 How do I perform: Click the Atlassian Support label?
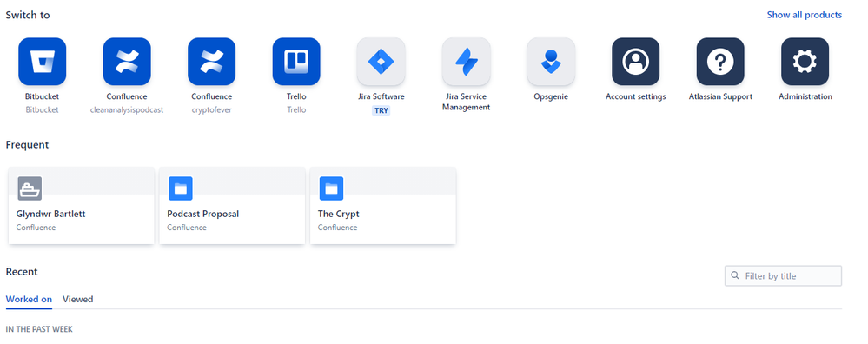click(x=720, y=96)
